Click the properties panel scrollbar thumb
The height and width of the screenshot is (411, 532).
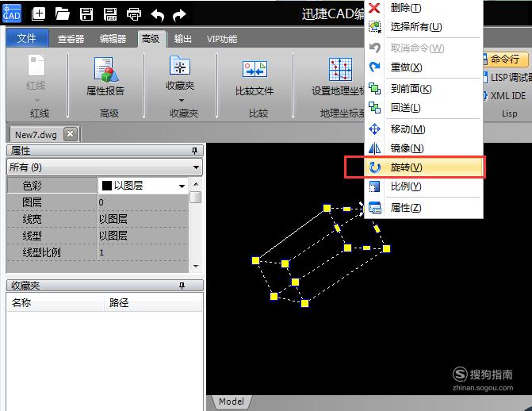click(195, 198)
